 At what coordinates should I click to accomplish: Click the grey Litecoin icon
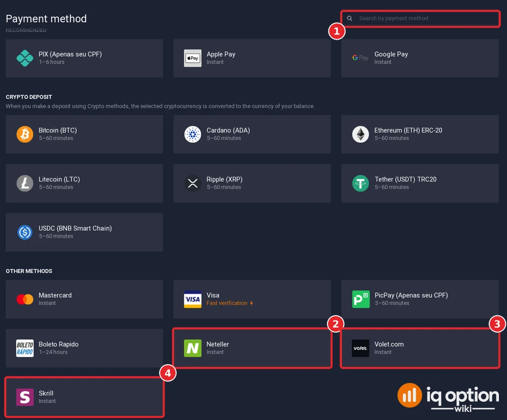pos(25,183)
